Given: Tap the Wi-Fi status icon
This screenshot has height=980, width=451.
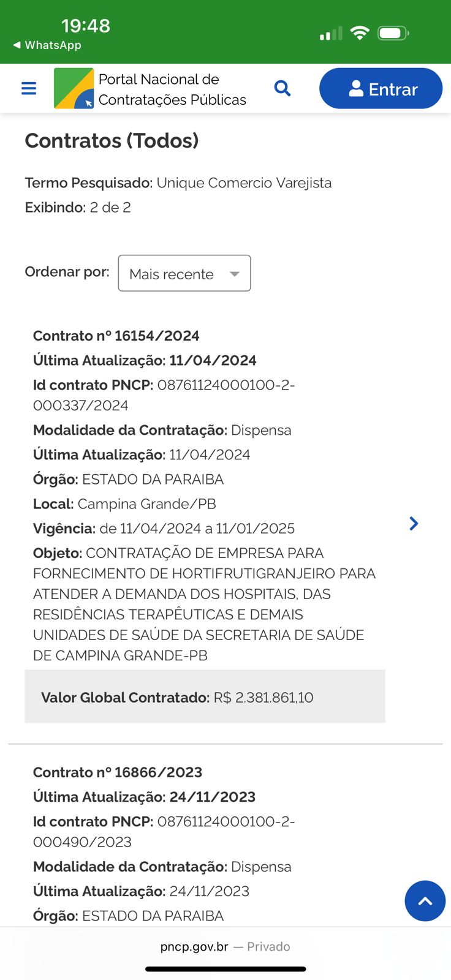Looking at the screenshot, I should coord(360,33).
